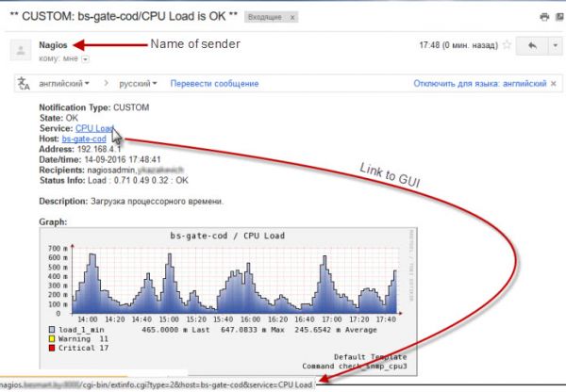
Task: Click the print email icon
Action: (x=544, y=17)
